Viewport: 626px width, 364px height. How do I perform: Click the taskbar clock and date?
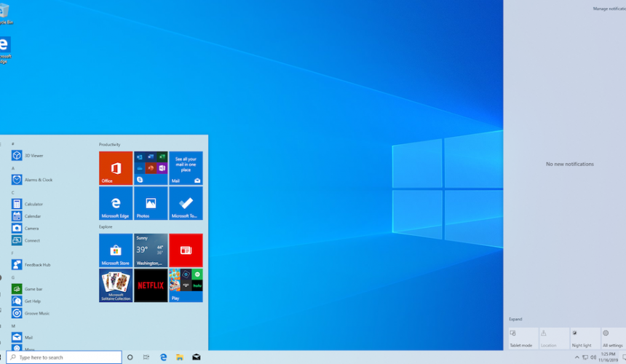click(608, 357)
